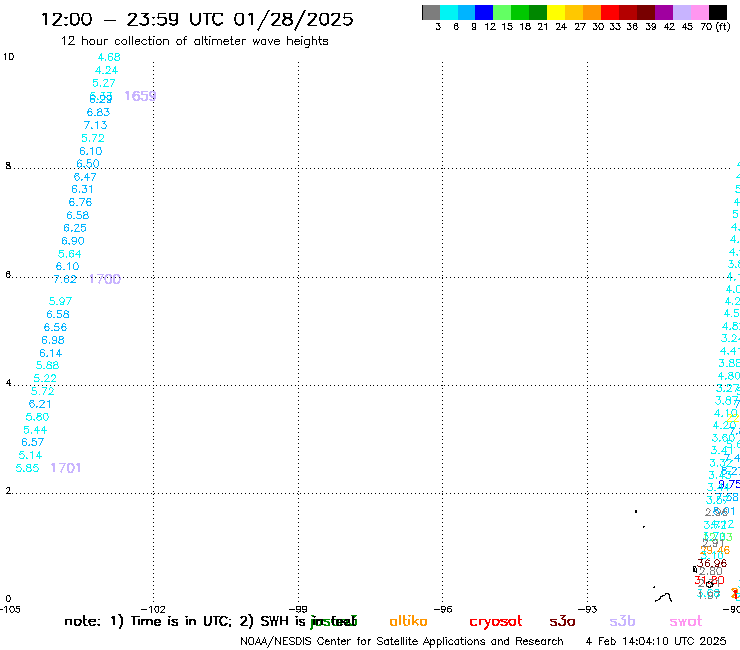740x650 pixels.
Task: Click the 1700 time stamp label
Action: point(105,279)
